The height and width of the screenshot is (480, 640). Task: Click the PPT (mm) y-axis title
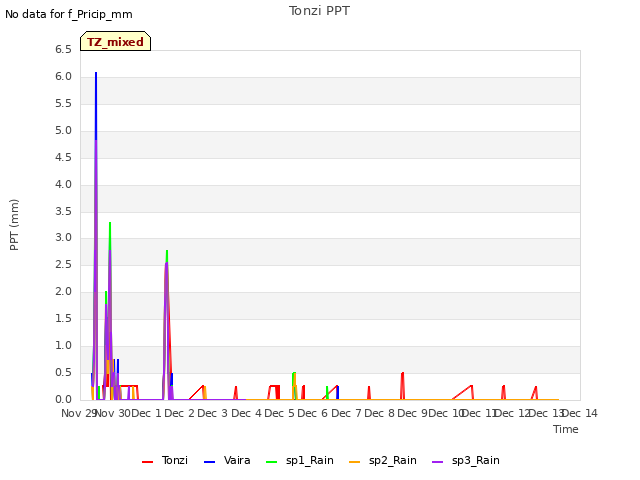click(14, 224)
